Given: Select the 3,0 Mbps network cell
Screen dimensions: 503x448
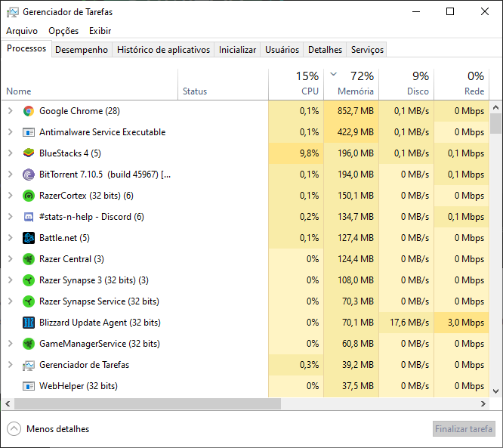Looking at the screenshot, I should point(461,323).
